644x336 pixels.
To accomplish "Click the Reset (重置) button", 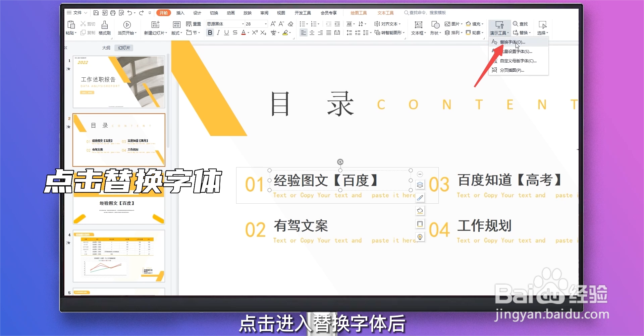I will (194, 24).
